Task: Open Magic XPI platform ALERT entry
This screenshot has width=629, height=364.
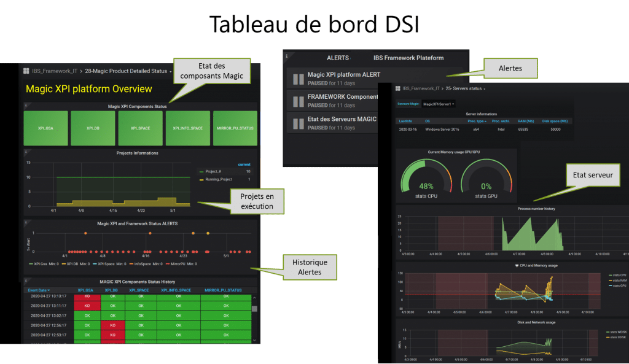Action: click(344, 74)
